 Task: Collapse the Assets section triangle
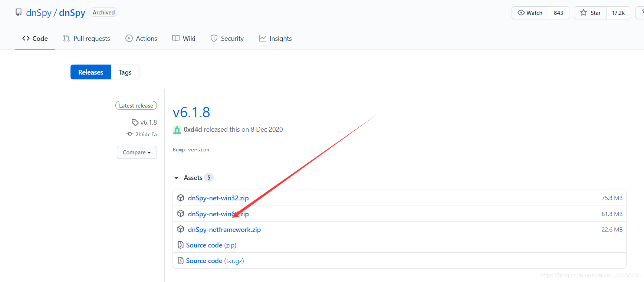pos(176,178)
